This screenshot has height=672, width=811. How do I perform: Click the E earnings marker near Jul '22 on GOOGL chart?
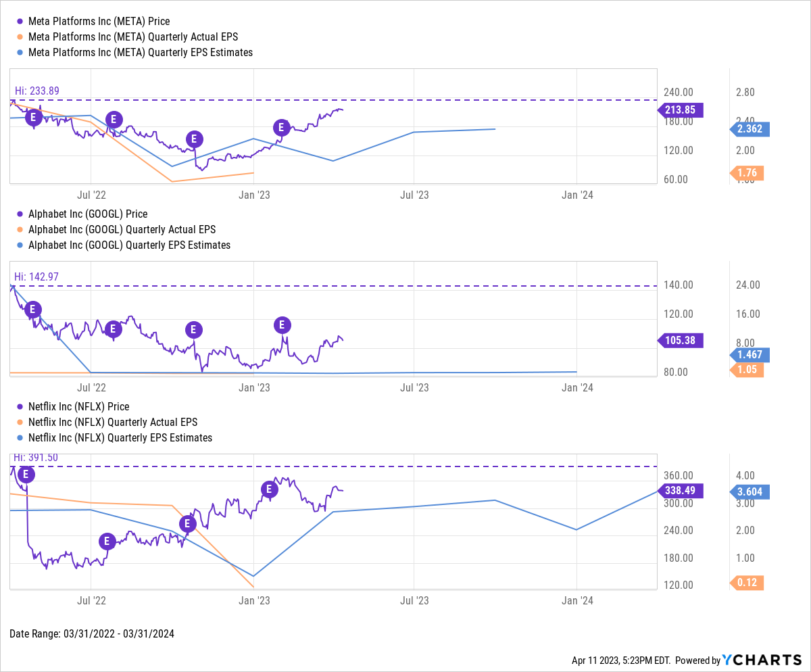pos(113,329)
